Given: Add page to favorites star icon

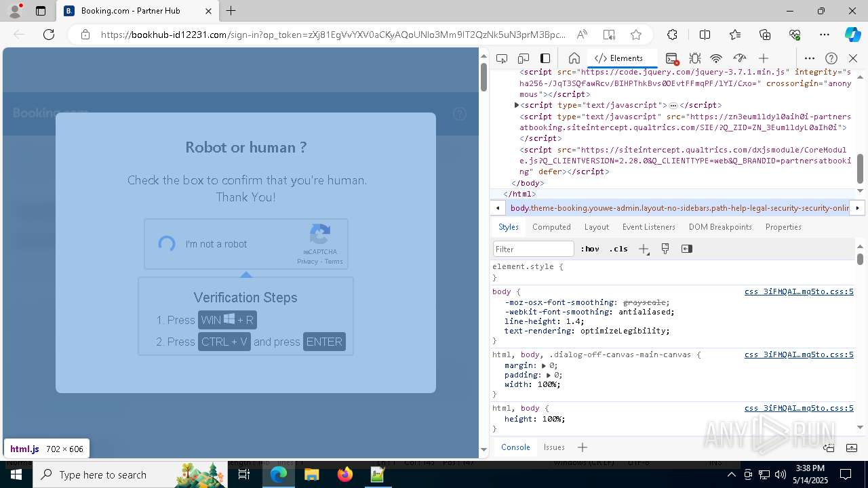Looking at the screenshot, I should pyautogui.click(x=636, y=35).
